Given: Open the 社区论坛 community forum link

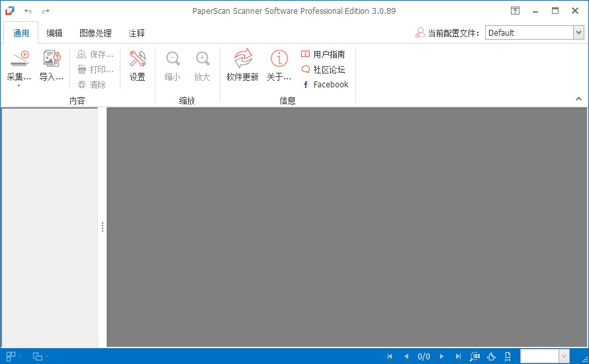Looking at the screenshot, I should click(x=323, y=69).
